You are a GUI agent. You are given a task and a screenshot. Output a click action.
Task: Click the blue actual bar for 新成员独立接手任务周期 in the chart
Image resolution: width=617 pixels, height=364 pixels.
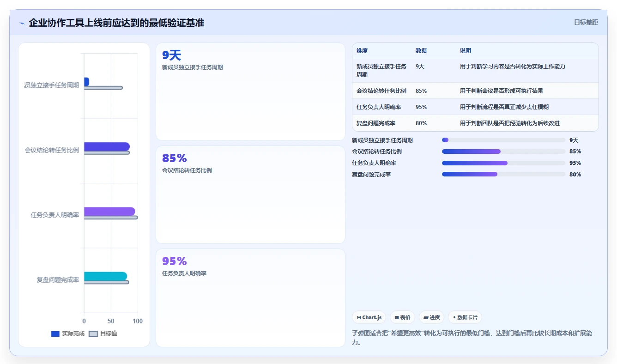click(x=86, y=82)
